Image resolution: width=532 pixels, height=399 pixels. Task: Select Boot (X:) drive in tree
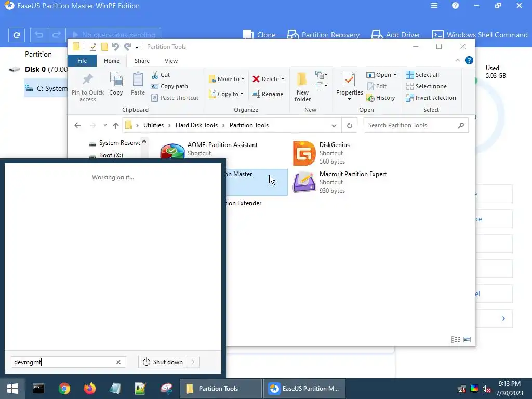106,155
